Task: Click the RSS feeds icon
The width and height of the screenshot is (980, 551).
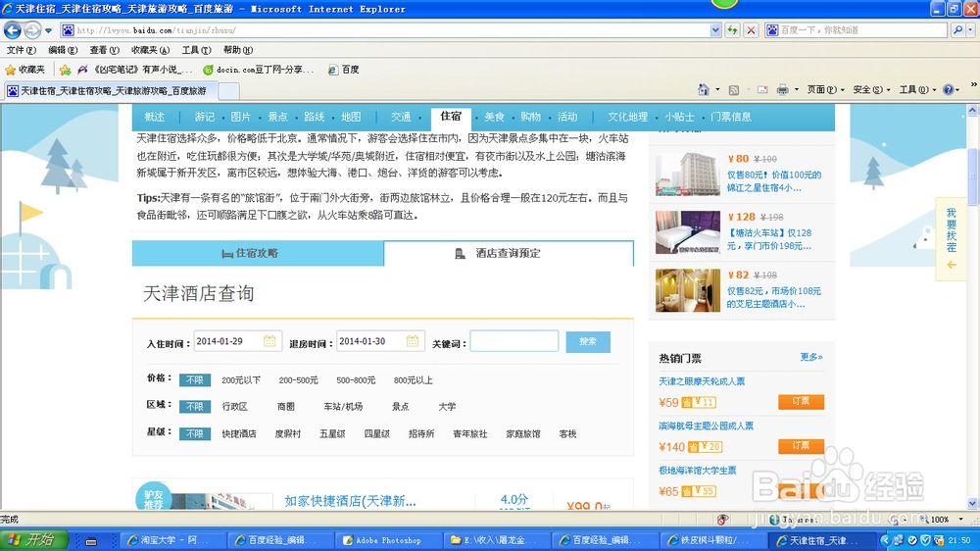Action: point(734,89)
